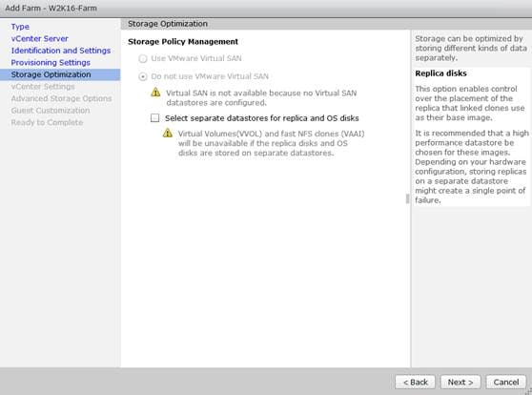Image resolution: width=532 pixels, height=395 pixels.
Task: Click the Storage Optimization panel header
Action: point(168,24)
